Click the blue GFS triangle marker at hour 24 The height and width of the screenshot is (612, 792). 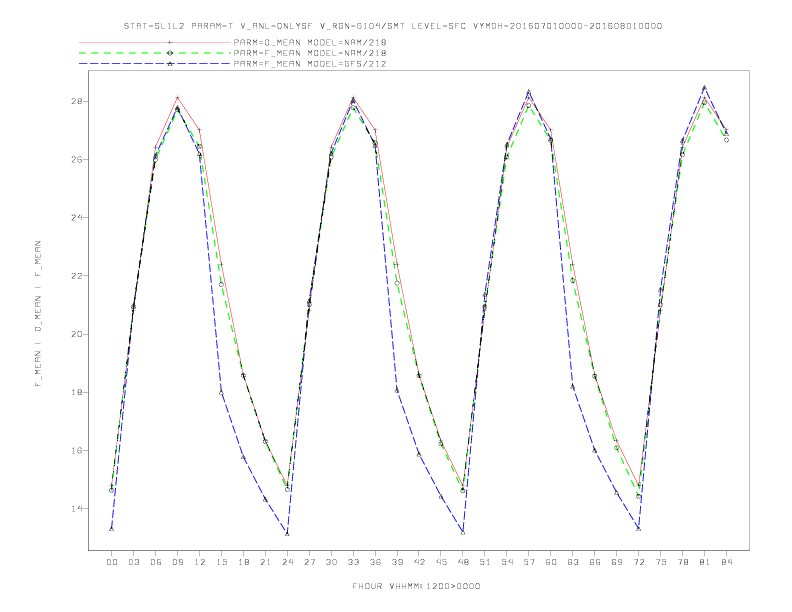287,534
